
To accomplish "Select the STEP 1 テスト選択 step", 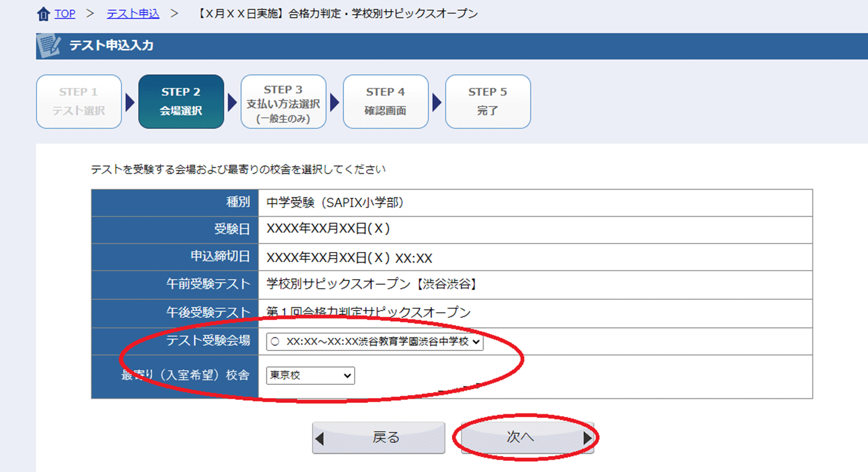I will (79, 102).
